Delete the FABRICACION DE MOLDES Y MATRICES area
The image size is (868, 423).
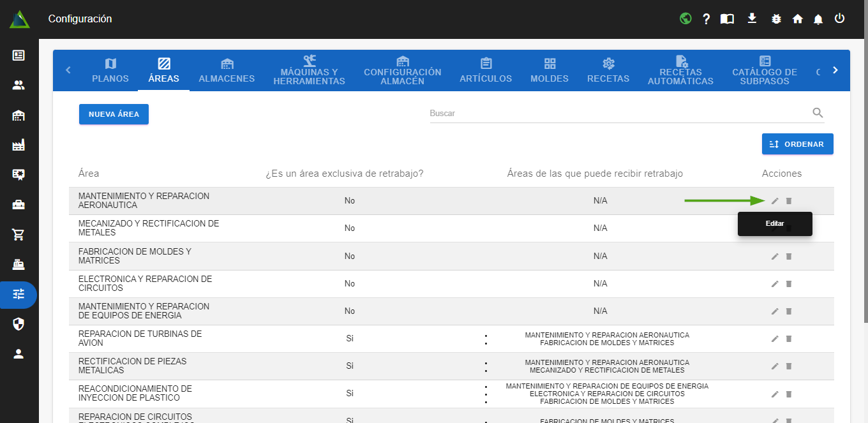(788, 256)
